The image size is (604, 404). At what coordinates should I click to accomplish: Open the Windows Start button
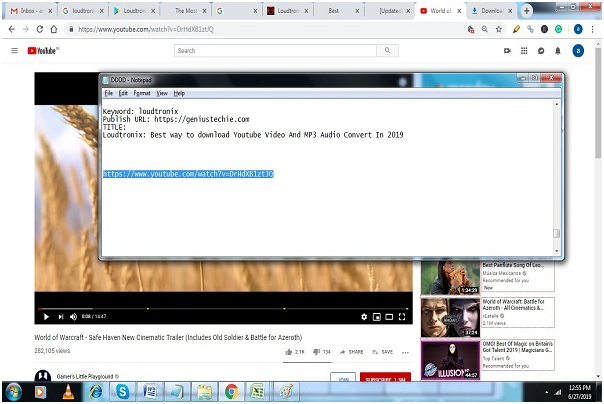pyautogui.click(x=13, y=392)
